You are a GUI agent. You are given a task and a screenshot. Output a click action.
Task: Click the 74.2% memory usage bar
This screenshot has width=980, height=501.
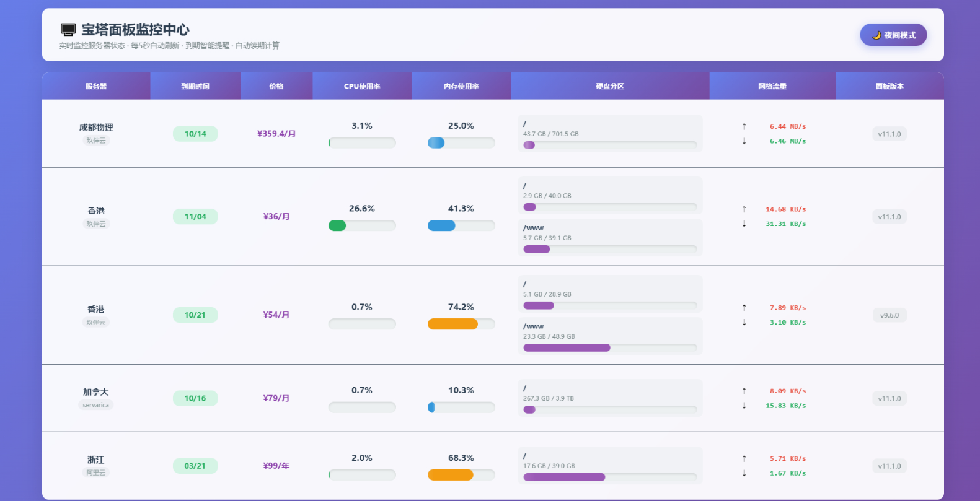click(x=461, y=324)
